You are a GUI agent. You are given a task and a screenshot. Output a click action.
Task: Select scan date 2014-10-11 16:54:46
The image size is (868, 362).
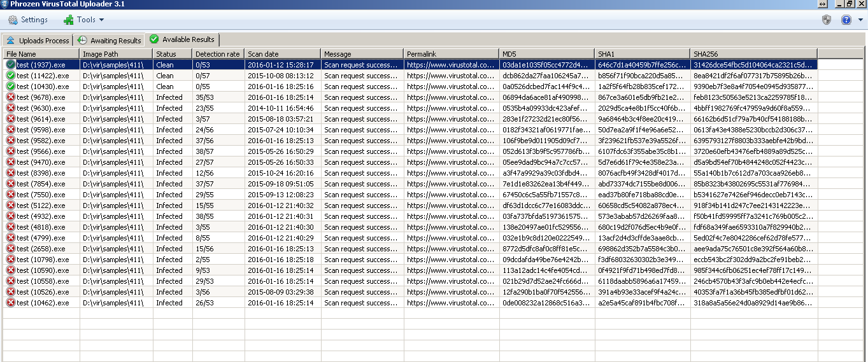coord(280,108)
